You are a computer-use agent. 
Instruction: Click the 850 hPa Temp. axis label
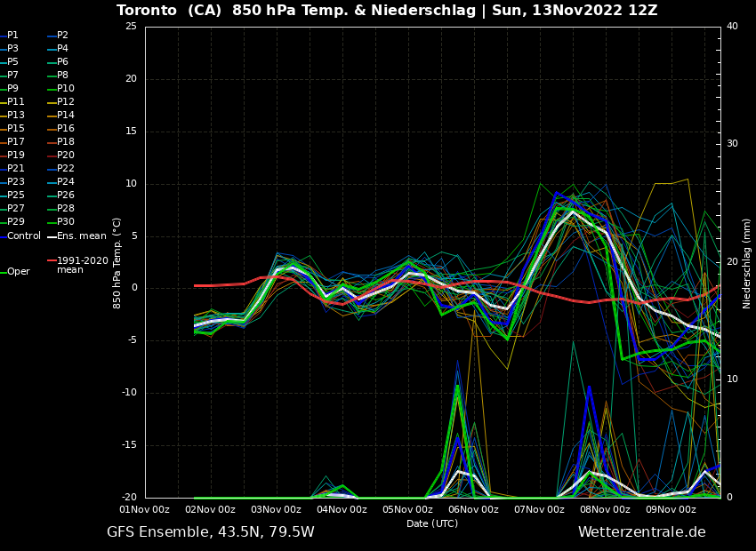(x=117, y=263)
